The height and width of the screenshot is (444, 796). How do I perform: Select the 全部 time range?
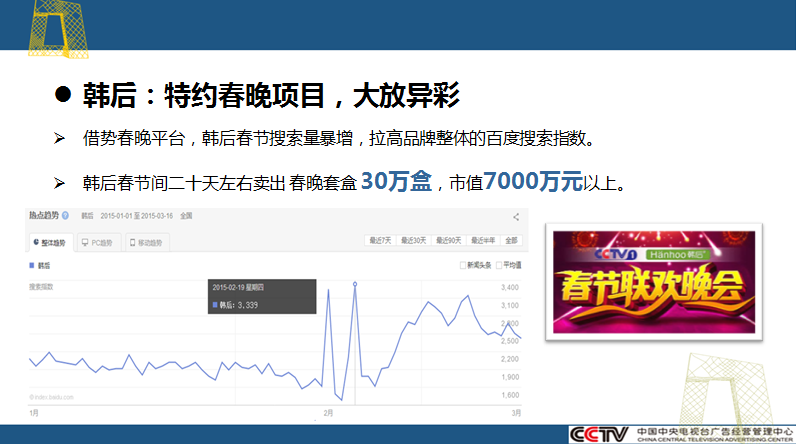(511, 241)
